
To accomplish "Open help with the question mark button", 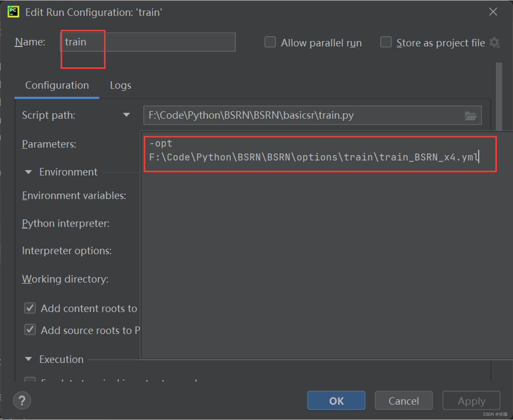I will [x=22, y=400].
